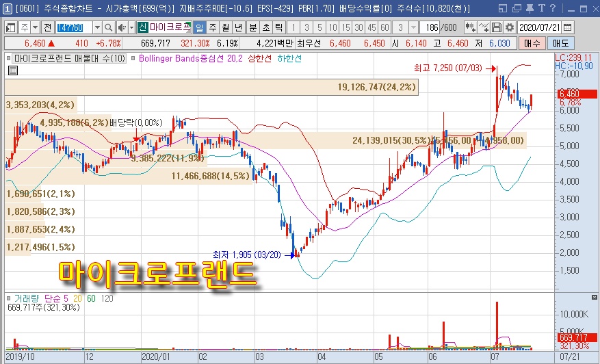Click the add line indicator icon
600x364 pixels.
pyautogui.click(x=484, y=27)
